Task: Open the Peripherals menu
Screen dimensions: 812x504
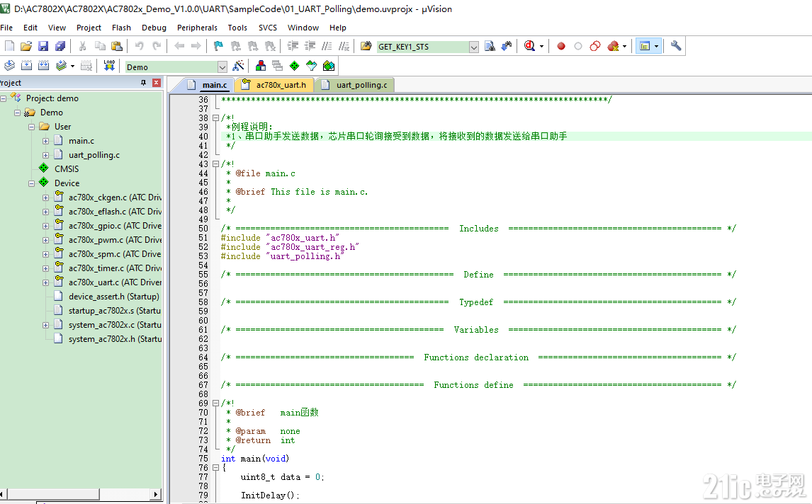Action: tap(197, 28)
